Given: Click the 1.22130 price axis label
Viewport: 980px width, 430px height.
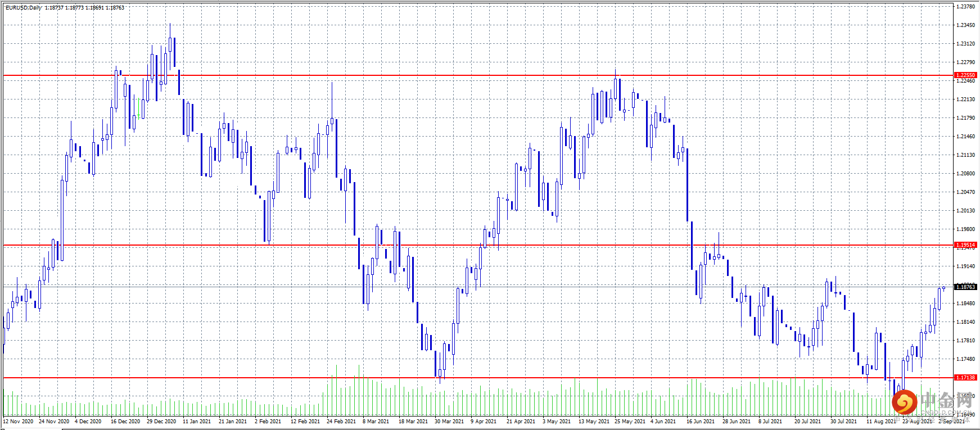Looking at the screenshot, I should pyautogui.click(x=966, y=99).
